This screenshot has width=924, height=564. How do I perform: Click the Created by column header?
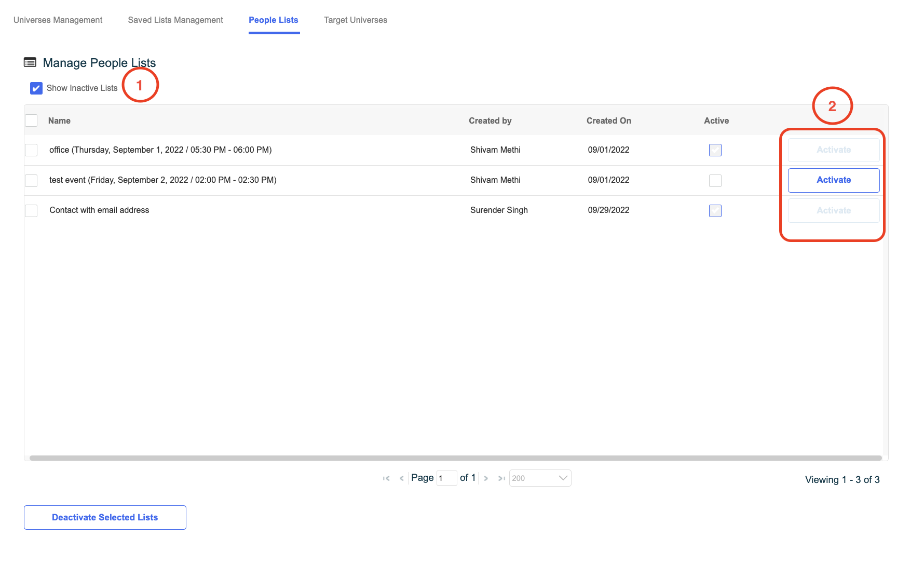pos(490,120)
